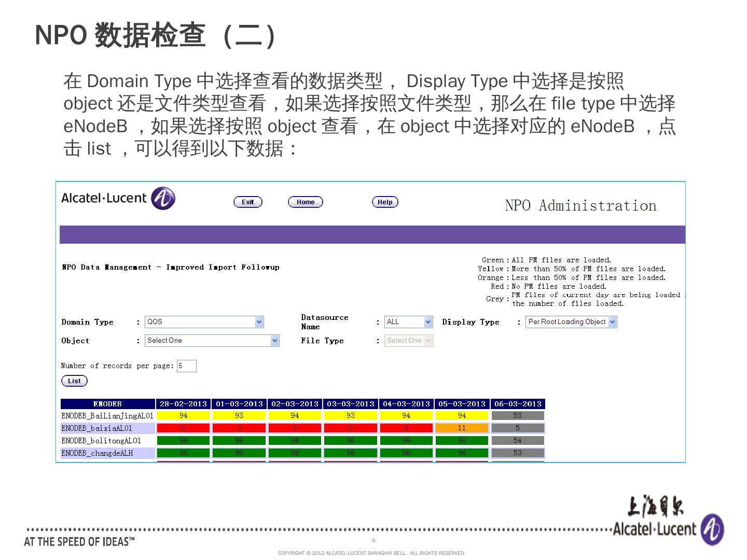Click the 06-03-2013 column header

pos(518,404)
